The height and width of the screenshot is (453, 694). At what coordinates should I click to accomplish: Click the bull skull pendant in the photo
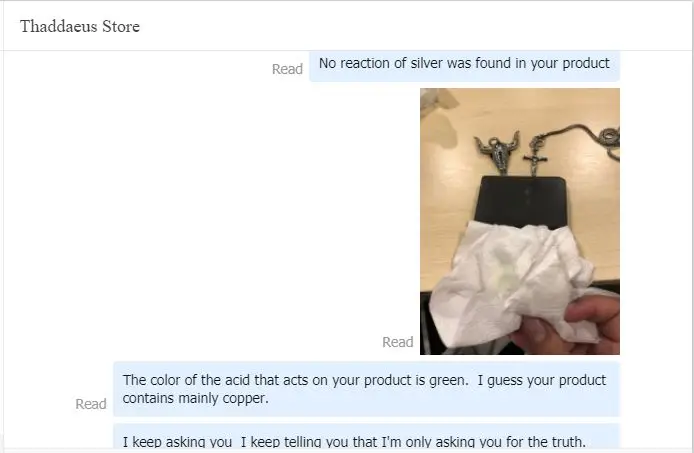pyautogui.click(x=497, y=151)
